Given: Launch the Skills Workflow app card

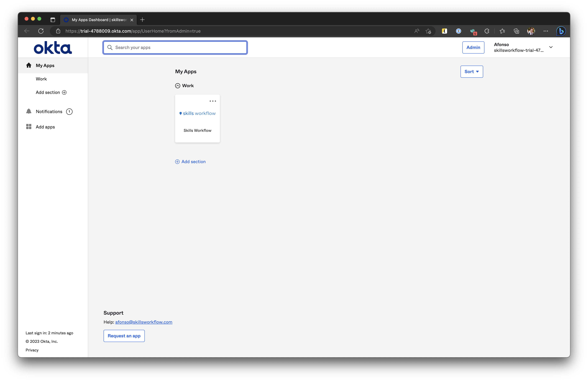Looking at the screenshot, I should pos(197,118).
